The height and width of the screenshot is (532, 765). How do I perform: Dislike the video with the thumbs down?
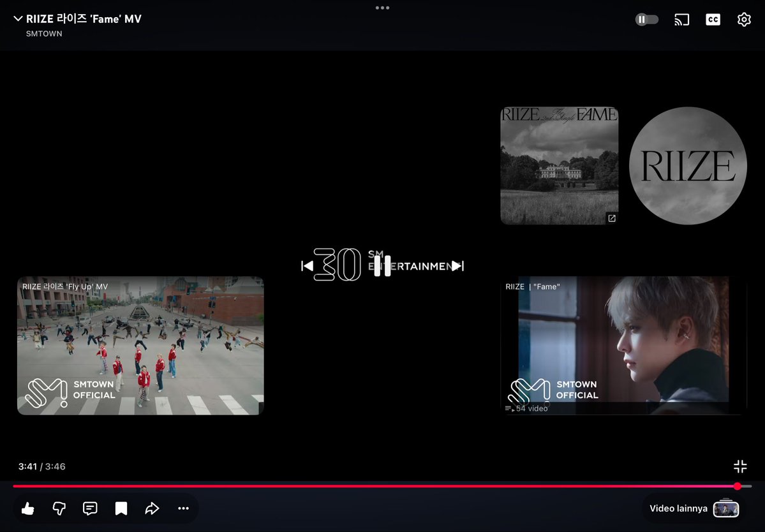[59, 508]
